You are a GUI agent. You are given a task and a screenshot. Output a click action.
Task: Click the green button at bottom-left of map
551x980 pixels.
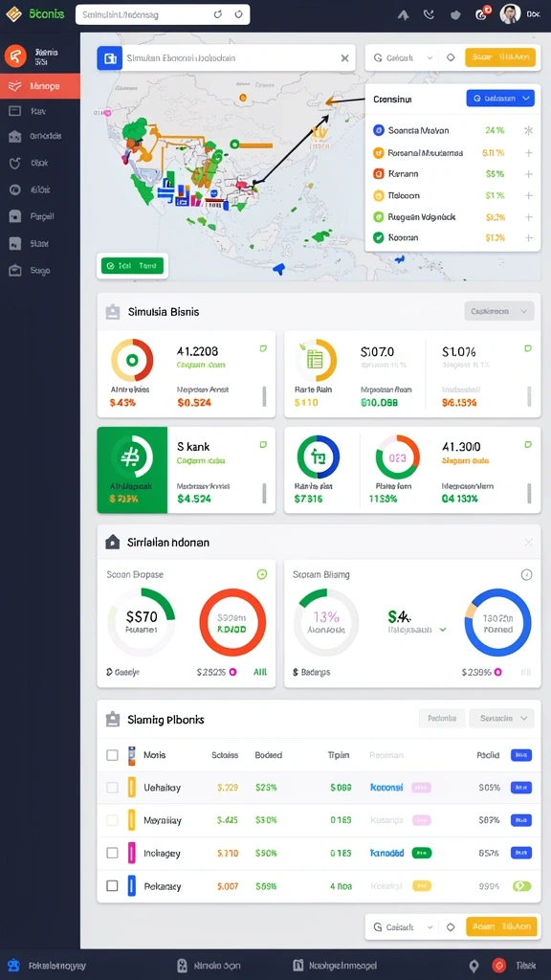tap(132, 266)
